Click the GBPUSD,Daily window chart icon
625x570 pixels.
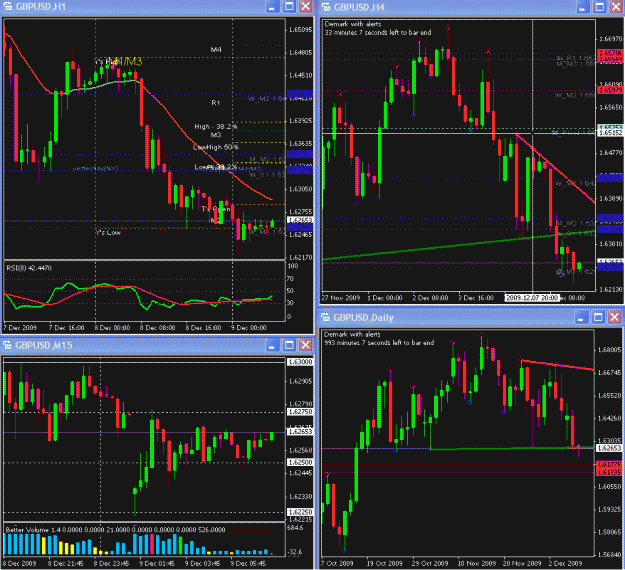[326, 317]
